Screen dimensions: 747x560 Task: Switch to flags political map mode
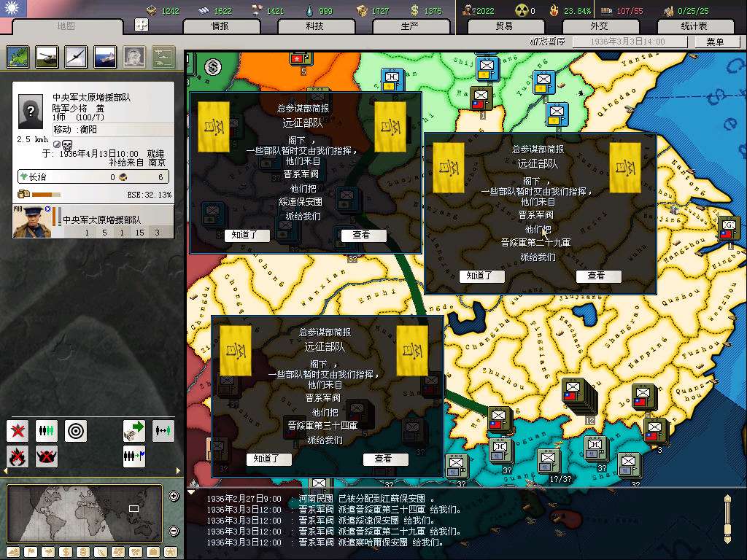click(31, 553)
